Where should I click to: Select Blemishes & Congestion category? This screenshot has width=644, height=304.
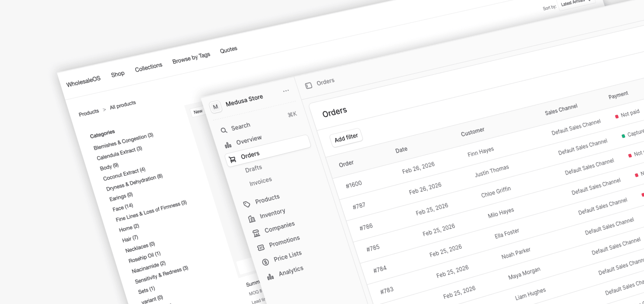click(x=123, y=141)
